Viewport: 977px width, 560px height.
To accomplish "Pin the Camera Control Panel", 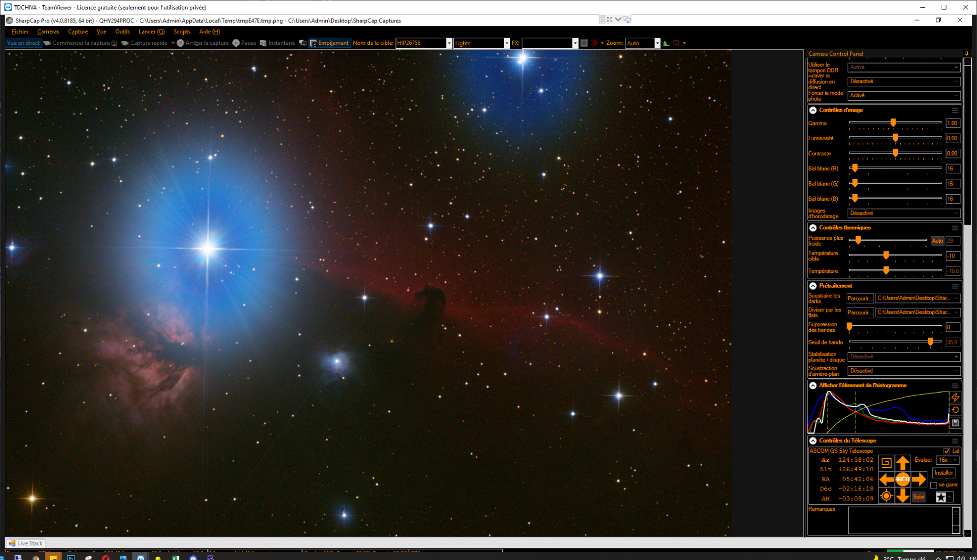I will click(967, 54).
